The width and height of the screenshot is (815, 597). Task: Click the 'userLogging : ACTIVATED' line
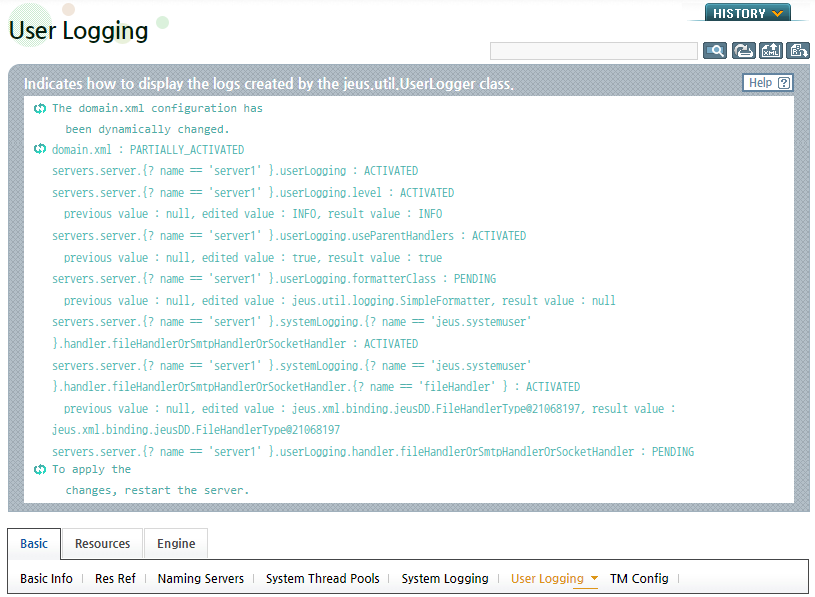[x=234, y=171]
